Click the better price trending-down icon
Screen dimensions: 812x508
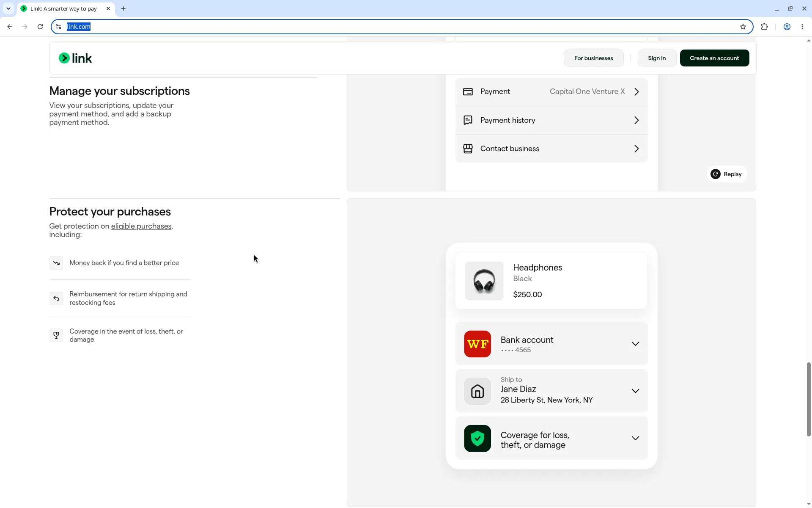tap(56, 263)
